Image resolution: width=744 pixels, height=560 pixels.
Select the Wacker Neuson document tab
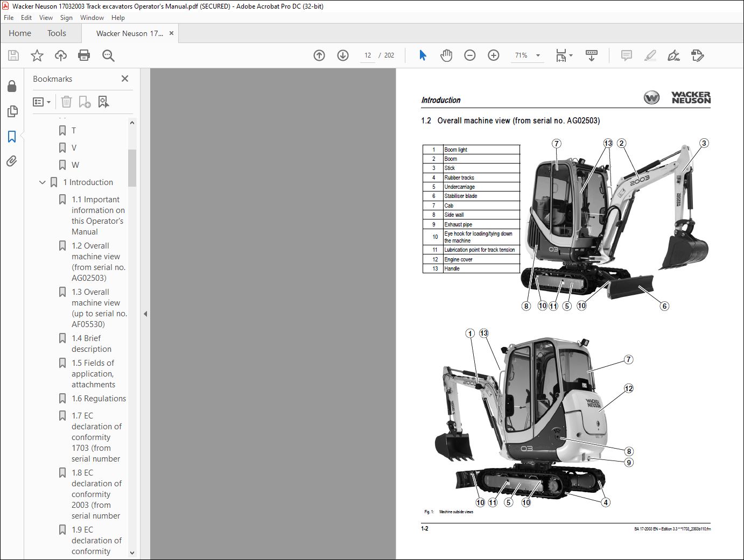point(129,33)
